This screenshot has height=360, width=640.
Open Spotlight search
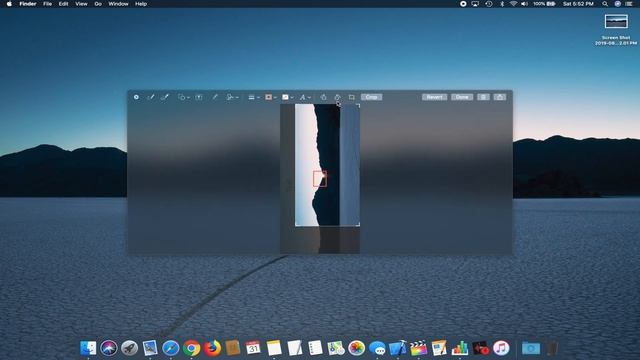(605, 4)
